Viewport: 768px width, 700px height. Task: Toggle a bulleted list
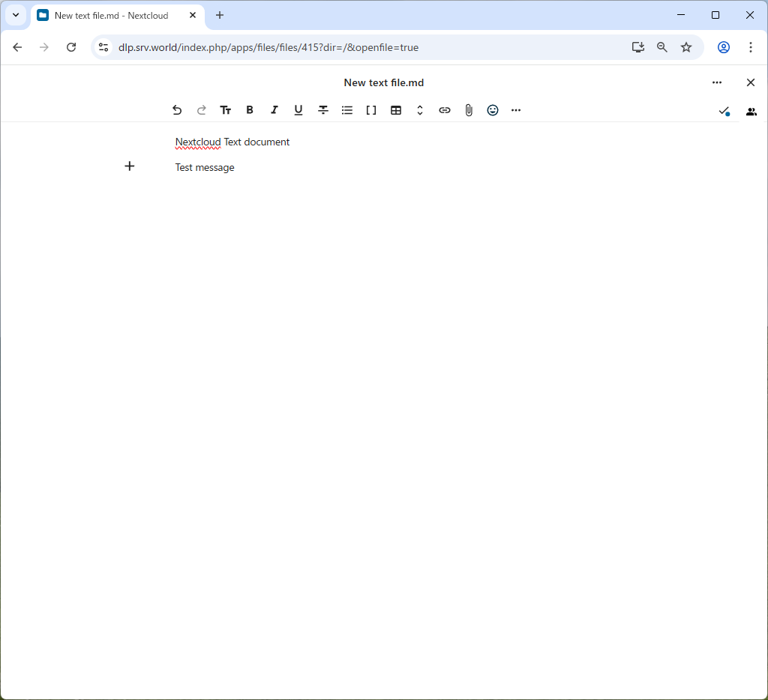(x=346, y=110)
